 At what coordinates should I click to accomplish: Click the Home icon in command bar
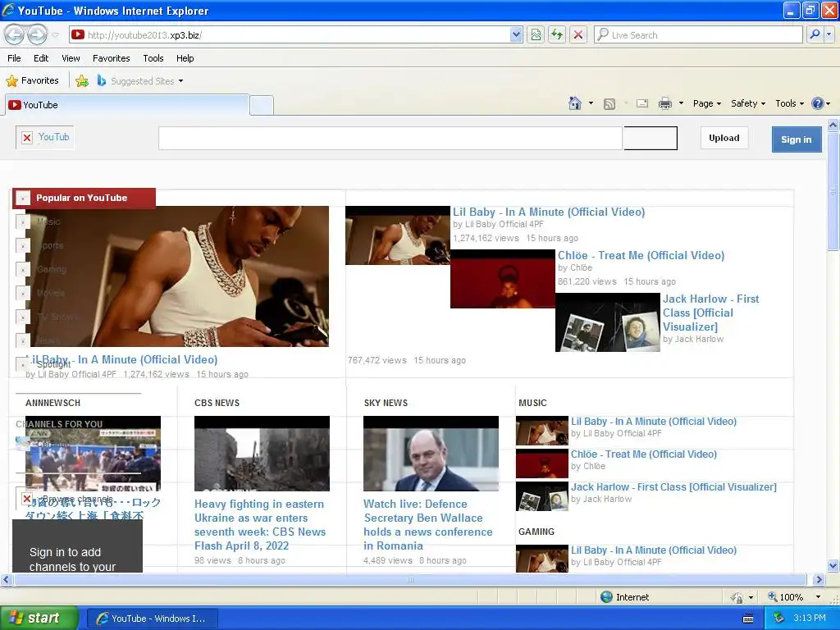[575, 103]
